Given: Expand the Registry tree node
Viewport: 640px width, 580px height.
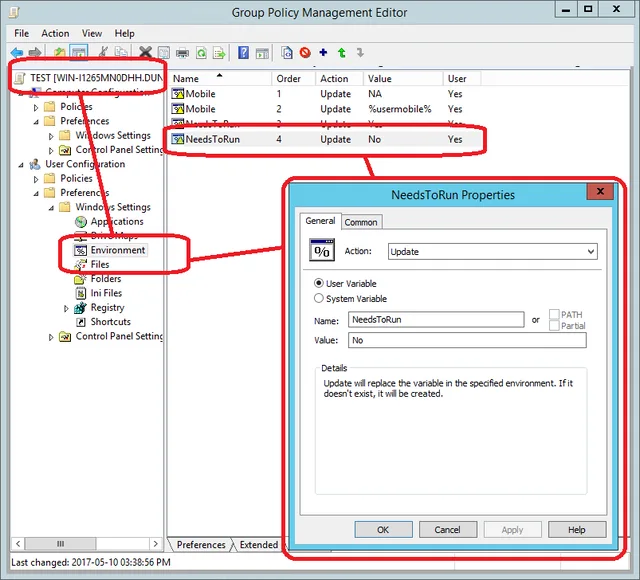Looking at the screenshot, I should [66, 308].
